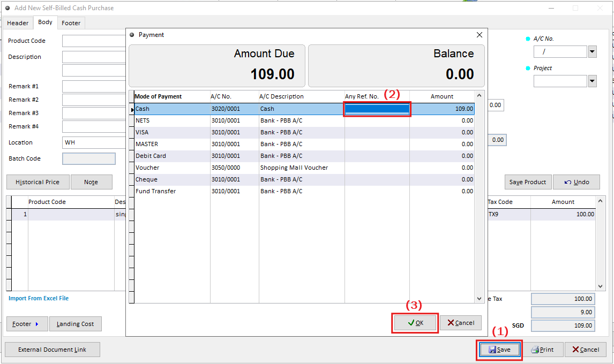614x364 pixels.
Task: Click the Historical Price button
Action: [x=38, y=182]
